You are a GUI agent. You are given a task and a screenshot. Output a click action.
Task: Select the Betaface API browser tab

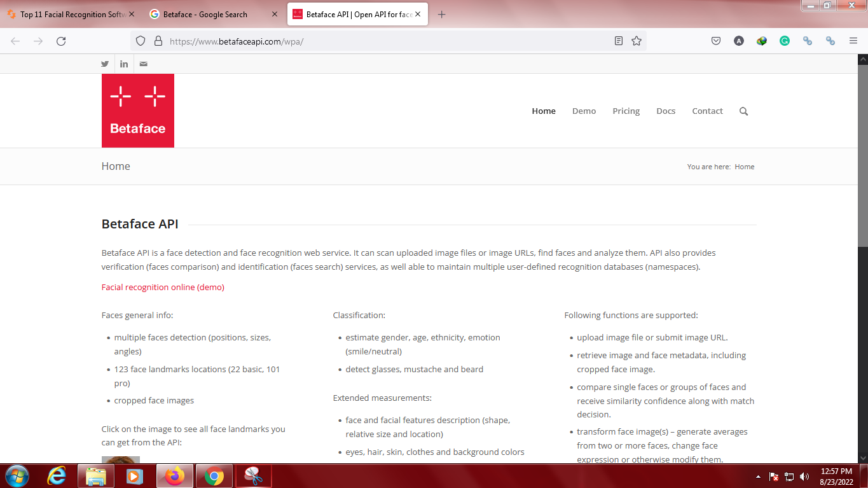[x=357, y=14]
